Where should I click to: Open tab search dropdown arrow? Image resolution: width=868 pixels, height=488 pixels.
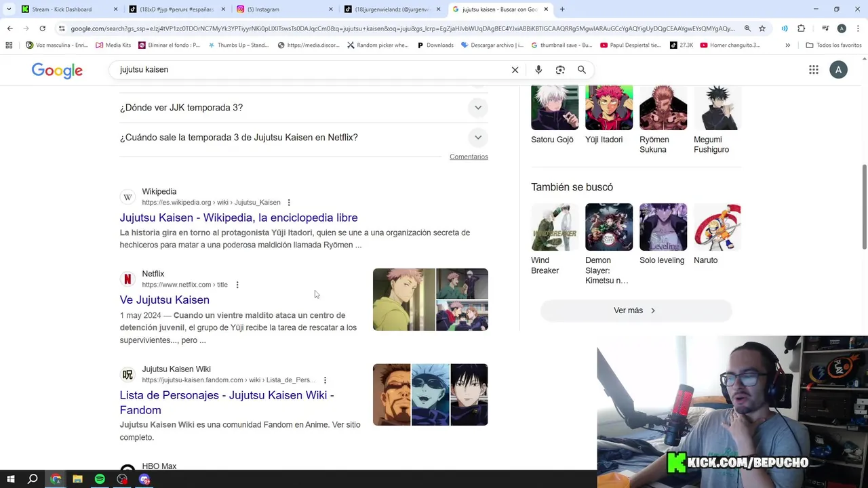click(8, 9)
